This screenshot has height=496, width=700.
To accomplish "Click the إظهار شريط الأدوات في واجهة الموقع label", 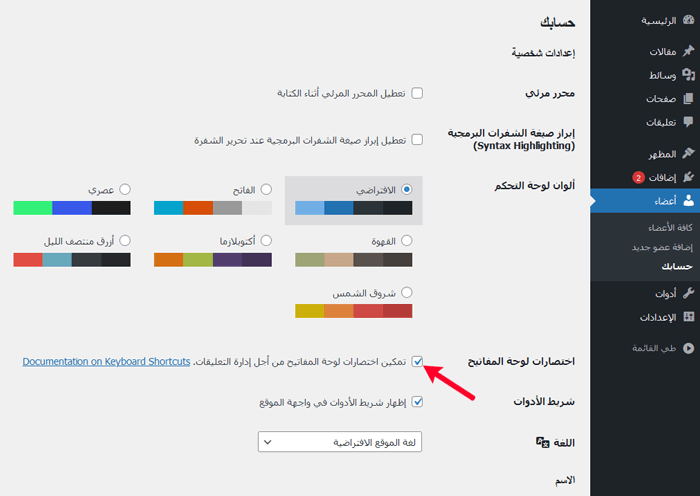I will [x=333, y=402].
